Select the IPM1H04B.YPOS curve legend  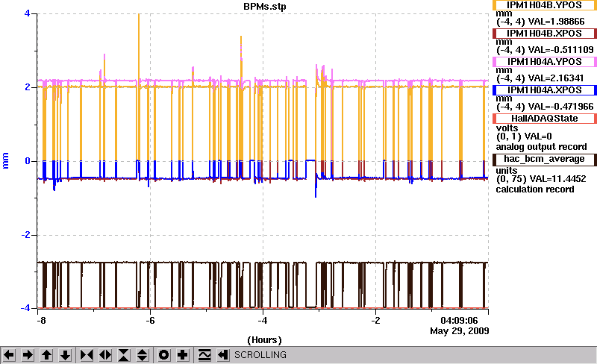tap(545, 5)
